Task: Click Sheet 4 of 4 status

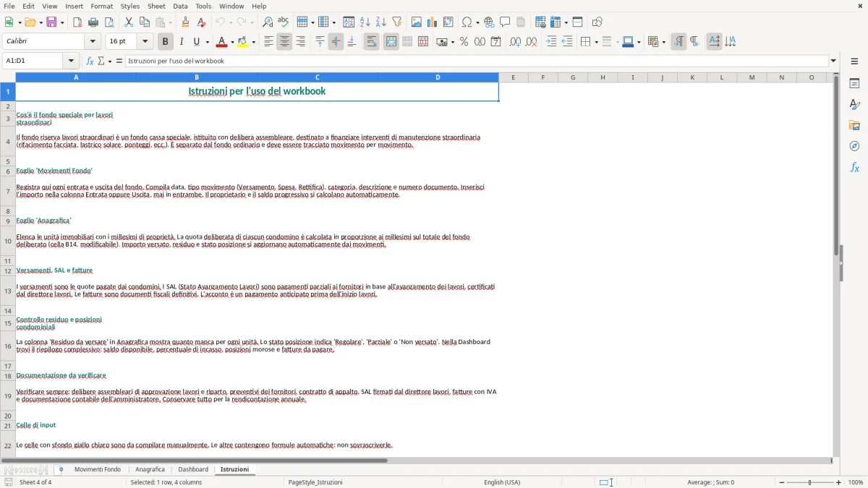Action: tap(35, 482)
